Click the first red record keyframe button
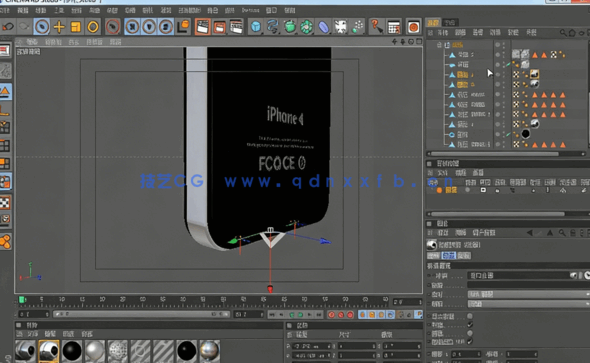The image size is (590, 363). click(x=331, y=314)
